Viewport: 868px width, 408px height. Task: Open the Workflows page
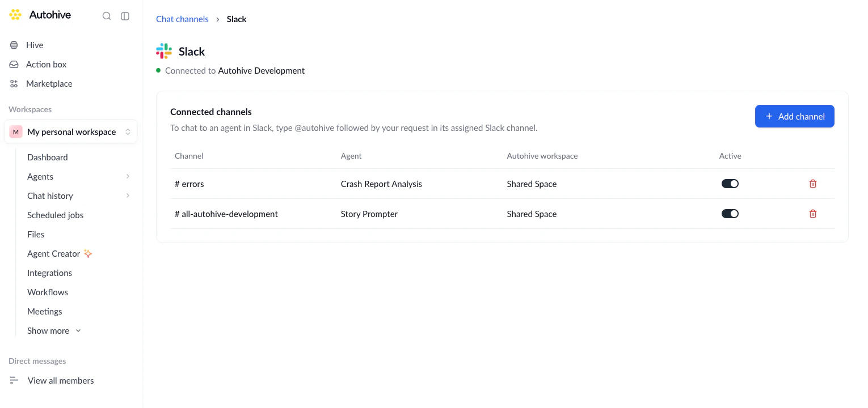click(x=48, y=292)
